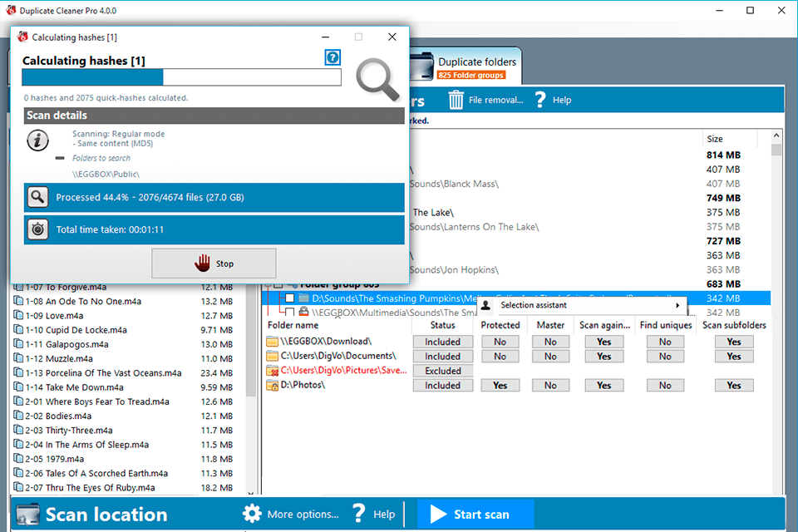This screenshot has width=798, height=532.
Task: Open More options via its gear icon
Action: (252, 514)
